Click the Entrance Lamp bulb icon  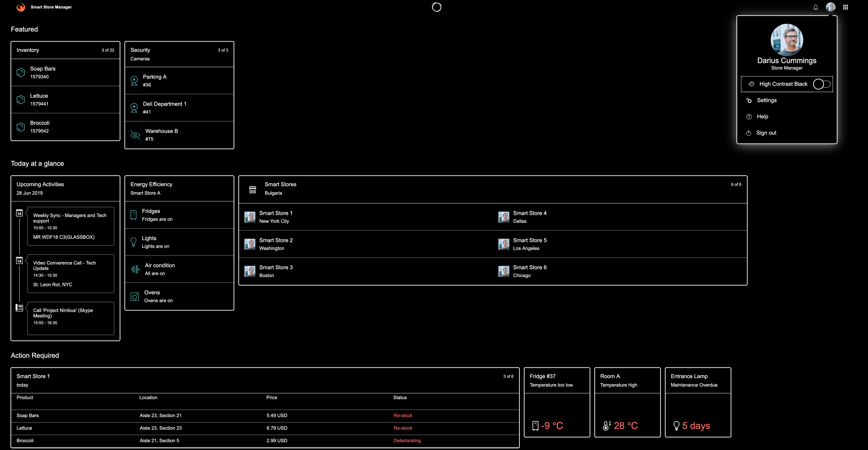pos(676,426)
